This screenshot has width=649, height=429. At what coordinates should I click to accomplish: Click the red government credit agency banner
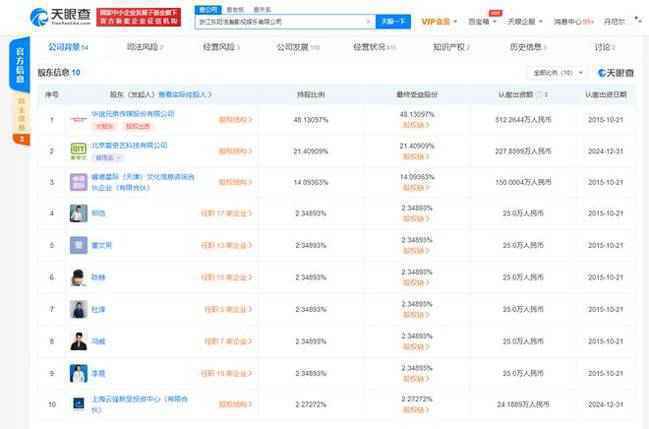pyautogui.click(x=139, y=17)
